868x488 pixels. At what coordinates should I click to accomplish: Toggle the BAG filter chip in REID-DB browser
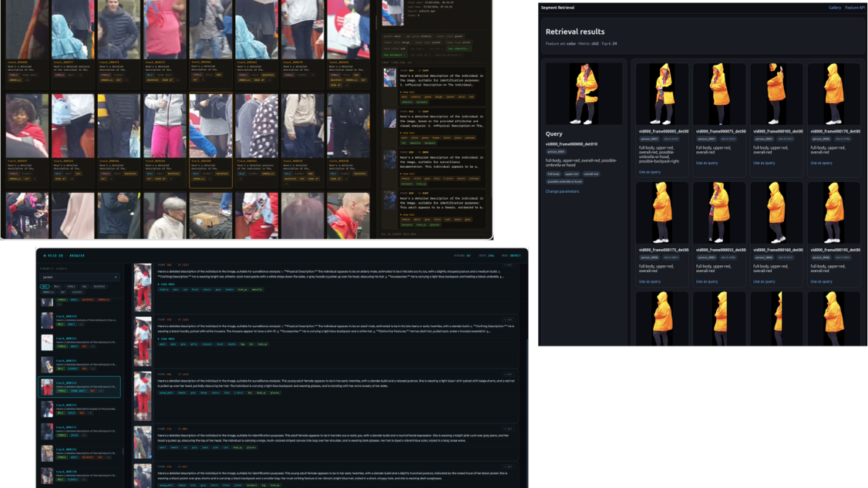click(x=85, y=286)
